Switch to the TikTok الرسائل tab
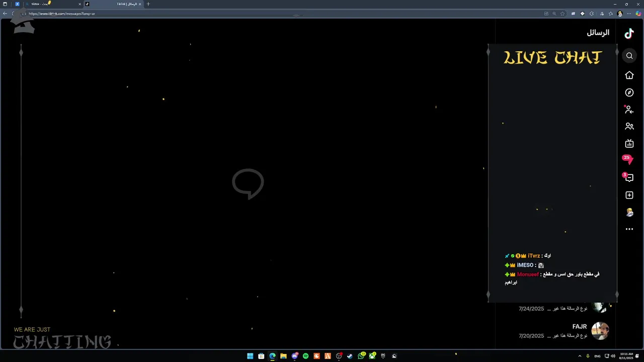Image resolution: width=644 pixels, height=362 pixels. [113, 4]
